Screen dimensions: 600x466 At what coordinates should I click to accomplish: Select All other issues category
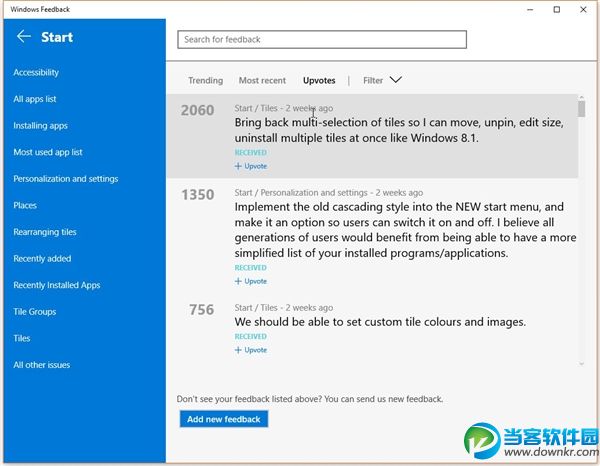(42, 365)
